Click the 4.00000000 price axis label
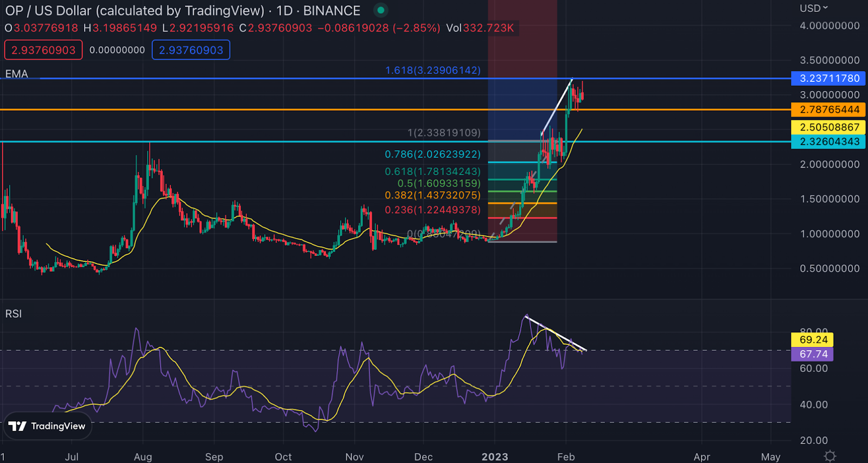Screen dimensions: 868x463 click(829, 25)
